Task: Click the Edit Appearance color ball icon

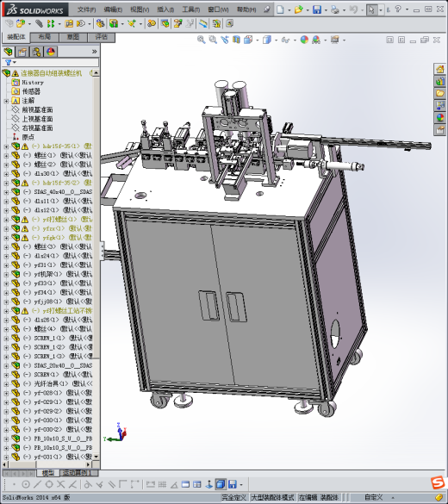Action: pos(304,40)
